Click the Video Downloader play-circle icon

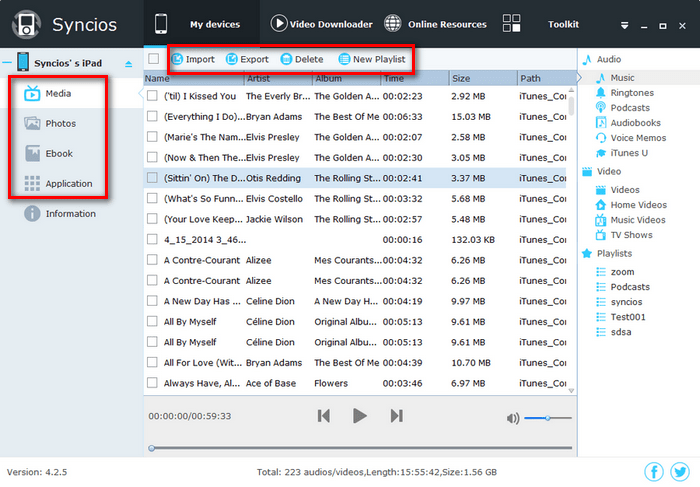[279, 23]
